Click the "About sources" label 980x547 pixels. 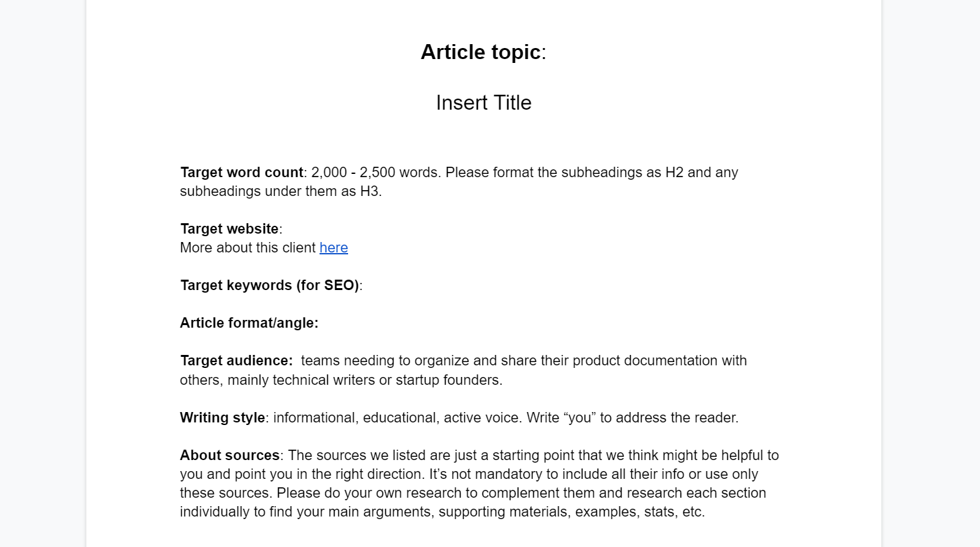(229, 456)
